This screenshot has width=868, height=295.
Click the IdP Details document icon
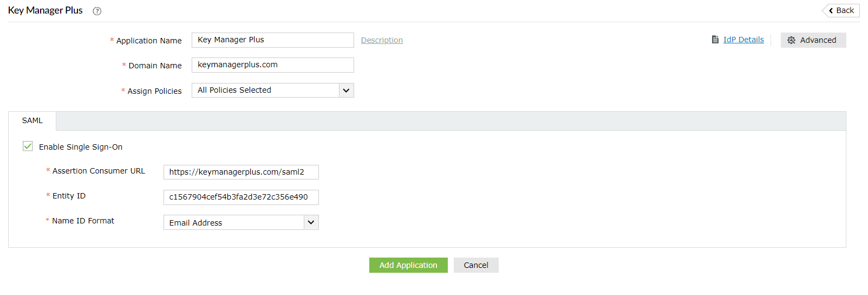(715, 40)
